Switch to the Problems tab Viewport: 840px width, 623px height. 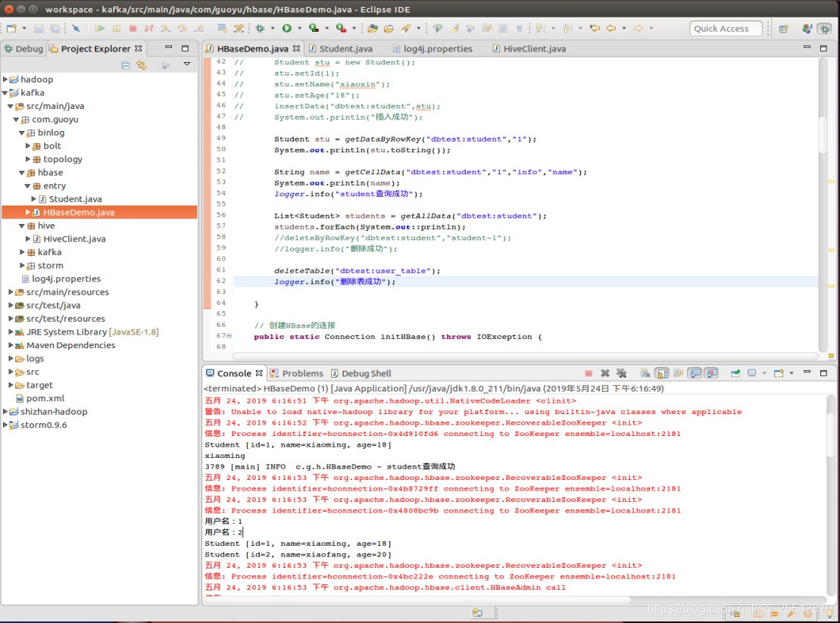tap(297, 374)
